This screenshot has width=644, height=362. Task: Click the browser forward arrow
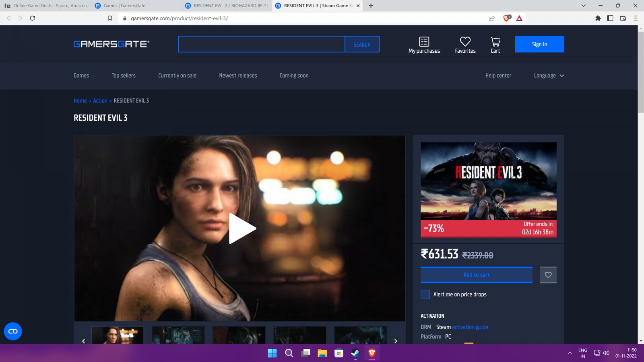pyautogui.click(x=21, y=18)
